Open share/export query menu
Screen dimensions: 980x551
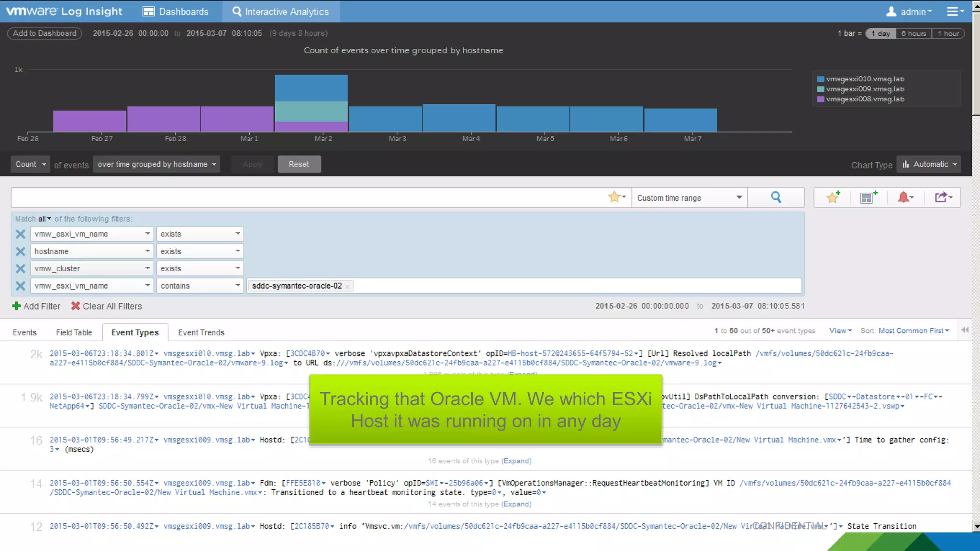[x=944, y=197]
